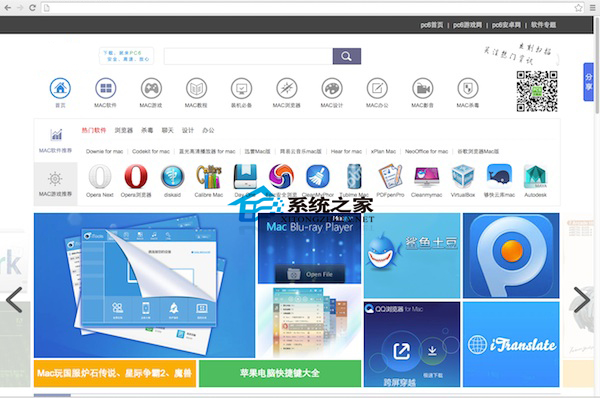Open the MAC办公 edit icon
Image resolution: width=600 pixels, height=398 pixels.
point(377,88)
